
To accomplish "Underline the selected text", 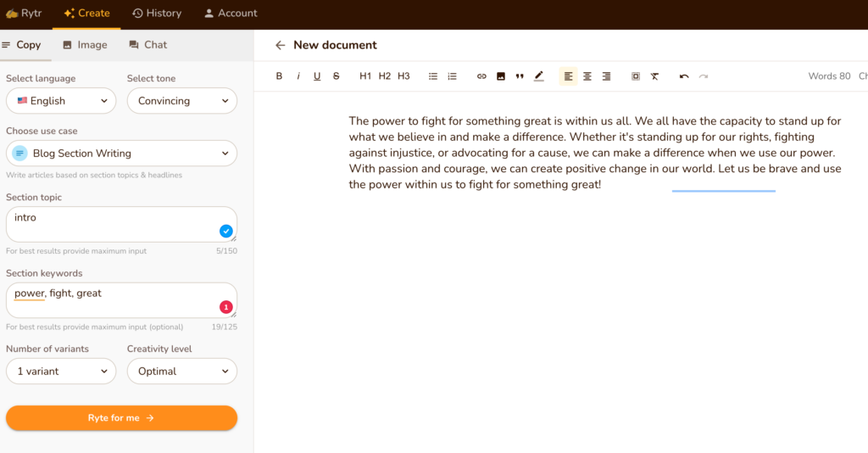I will click(x=317, y=76).
